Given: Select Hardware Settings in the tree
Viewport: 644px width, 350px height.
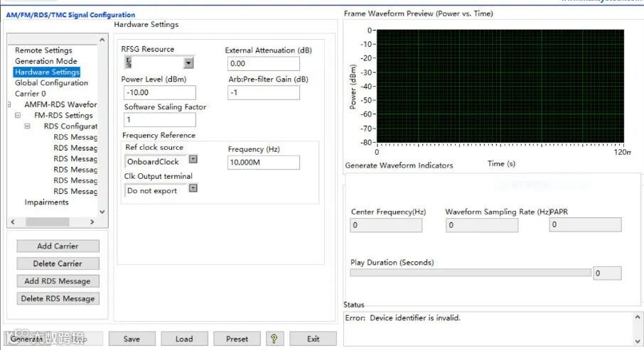Looking at the screenshot, I should pyautogui.click(x=47, y=72).
